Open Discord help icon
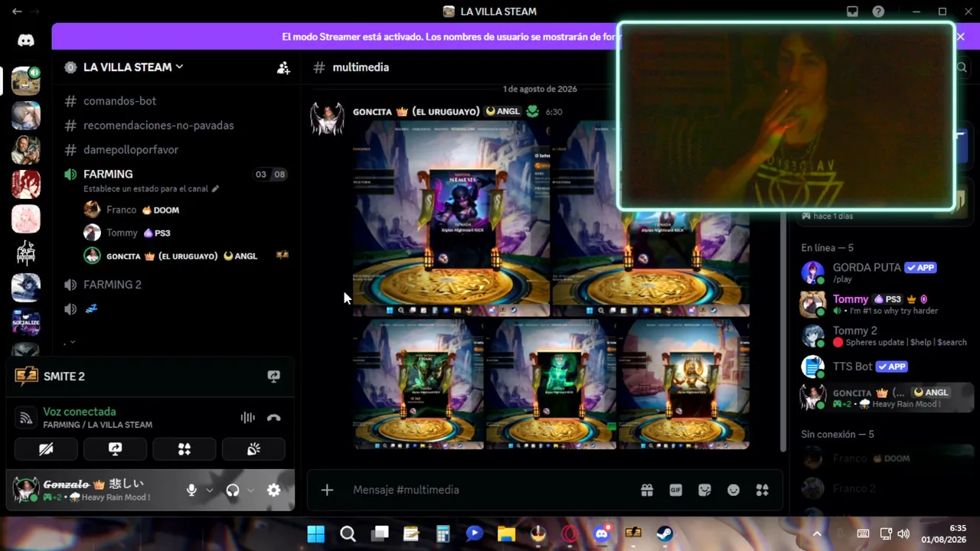The image size is (980, 551). point(878,11)
